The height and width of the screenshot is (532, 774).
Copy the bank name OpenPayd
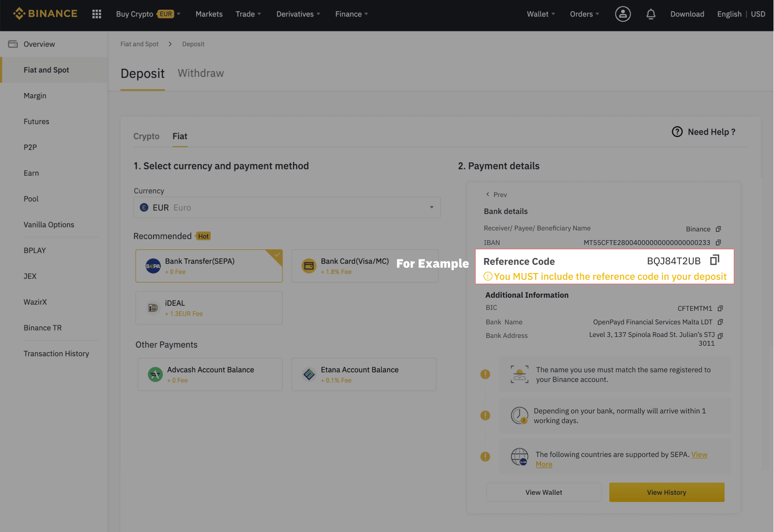(720, 322)
